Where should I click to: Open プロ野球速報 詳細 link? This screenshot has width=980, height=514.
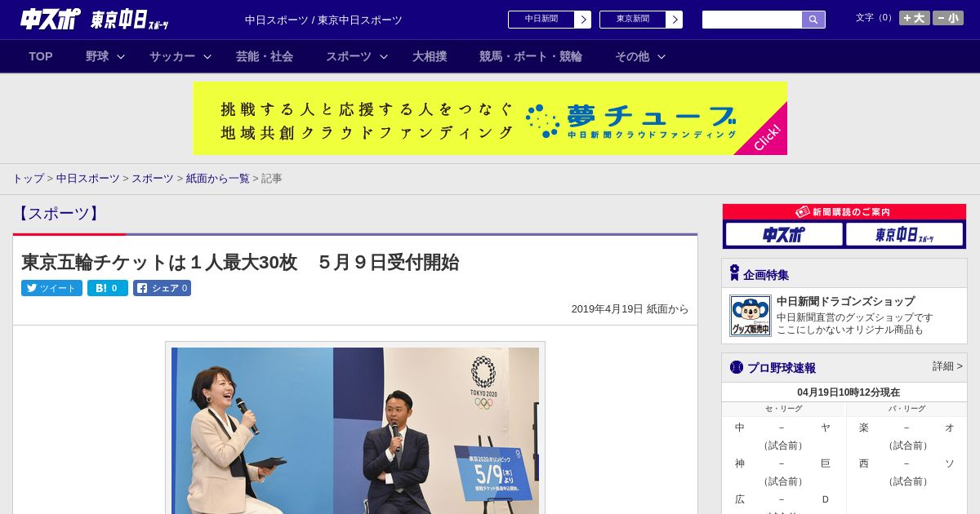(x=947, y=366)
